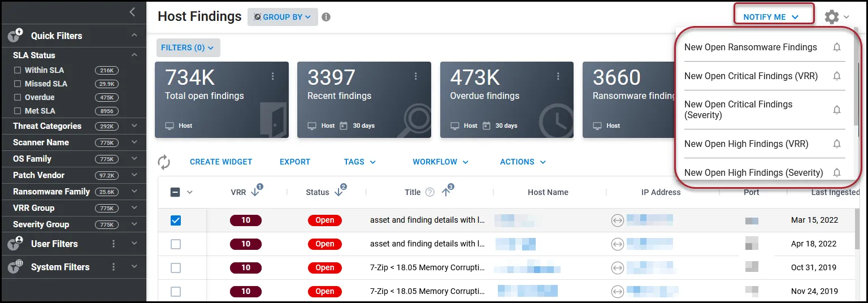Screen dimensions: 868x303
Task: Open User Filters three-dot menu
Action: click(x=114, y=244)
